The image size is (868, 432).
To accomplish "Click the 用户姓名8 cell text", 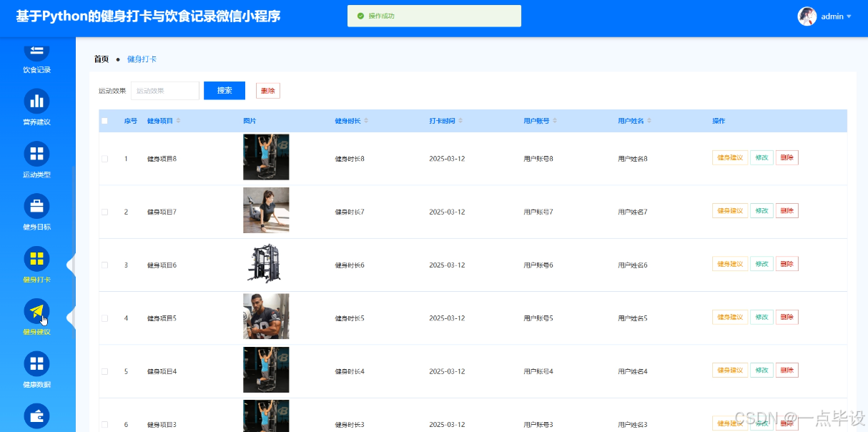I will [x=633, y=159].
